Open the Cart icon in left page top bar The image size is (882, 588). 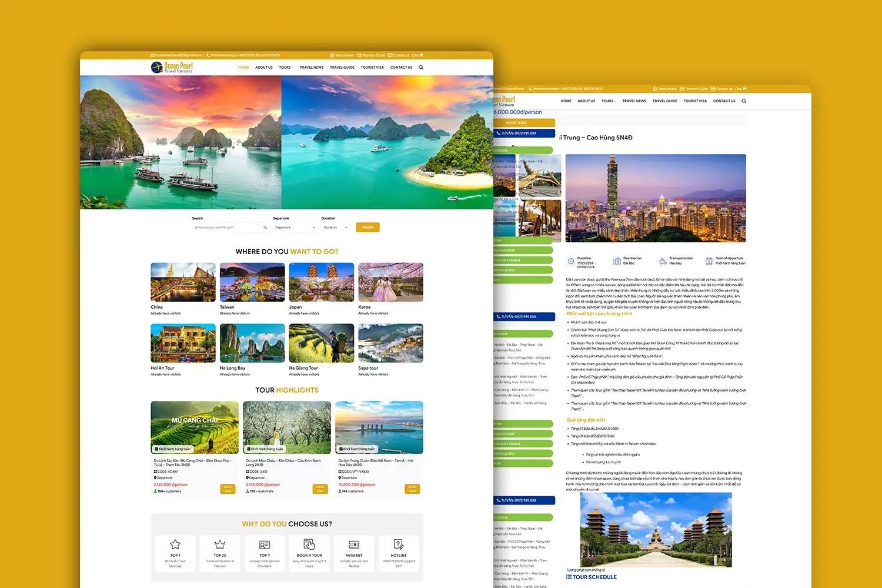point(417,55)
